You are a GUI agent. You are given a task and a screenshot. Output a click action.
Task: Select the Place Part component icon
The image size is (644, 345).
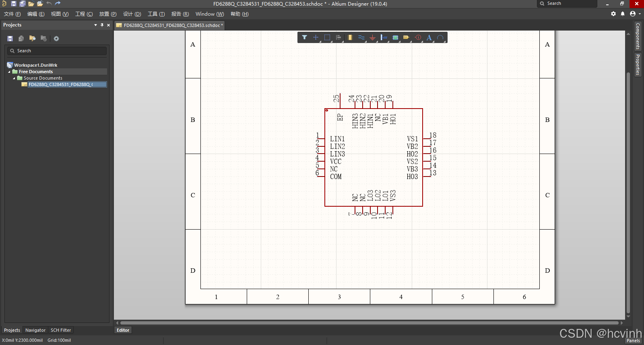click(350, 37)
